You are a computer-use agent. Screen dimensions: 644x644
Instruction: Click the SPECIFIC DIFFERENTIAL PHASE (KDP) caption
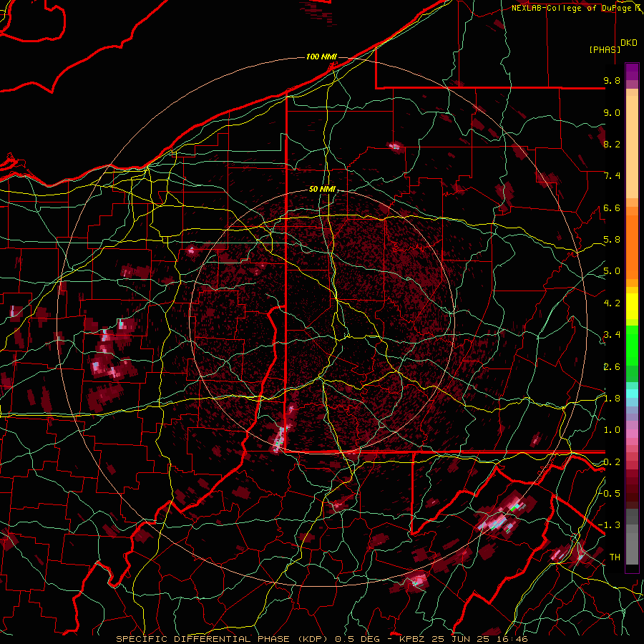[223, 639]
